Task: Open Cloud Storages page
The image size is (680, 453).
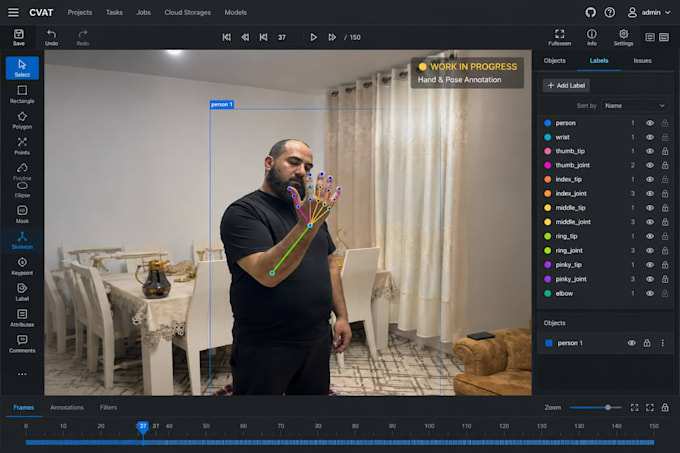Action: (x=187, y=12)
